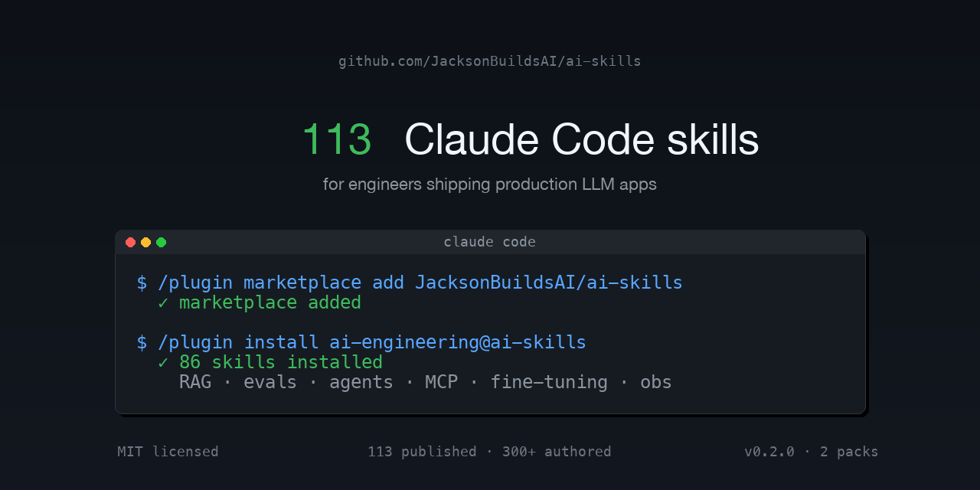Click the 'RAG · evals · agents' topics line
The height and width of the screenshot is (490, 980).
tap(426, 382)
